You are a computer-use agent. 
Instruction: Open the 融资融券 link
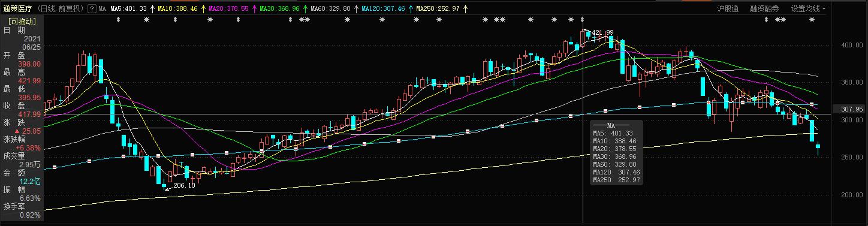point(764,9)
